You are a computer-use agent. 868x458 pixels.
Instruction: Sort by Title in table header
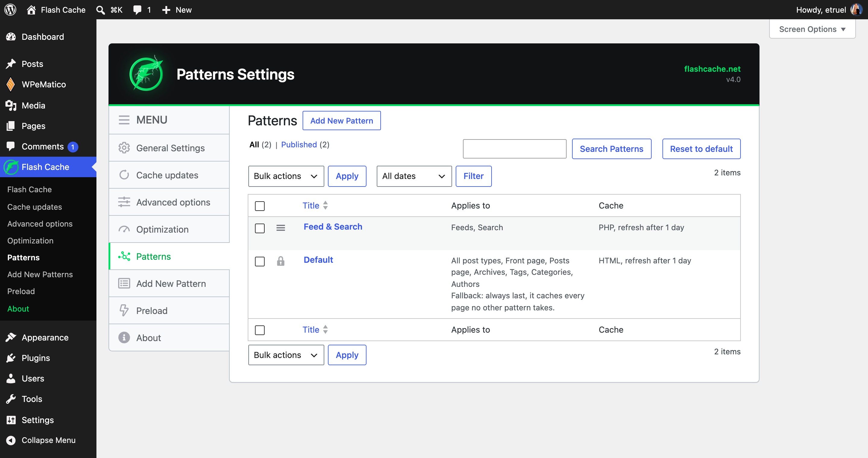[x=315, y=205]
